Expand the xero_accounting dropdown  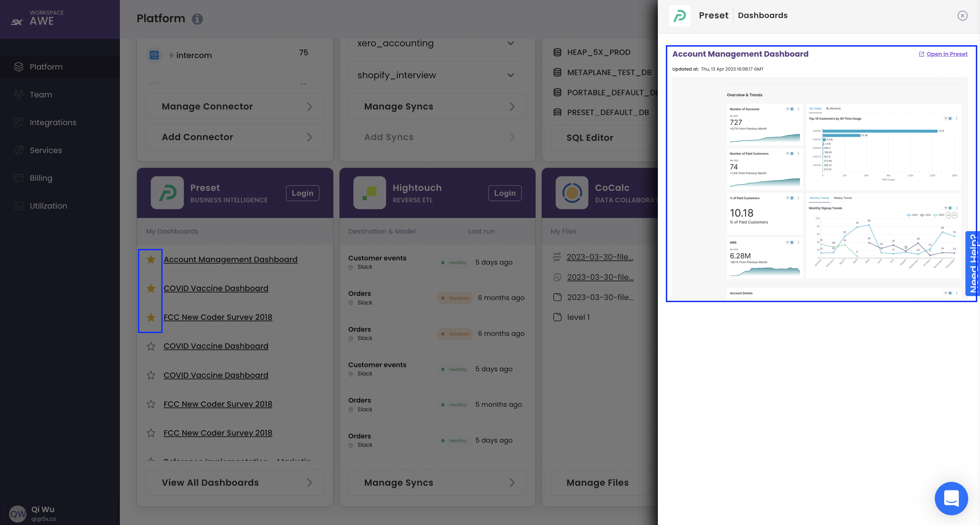point(511,43)
